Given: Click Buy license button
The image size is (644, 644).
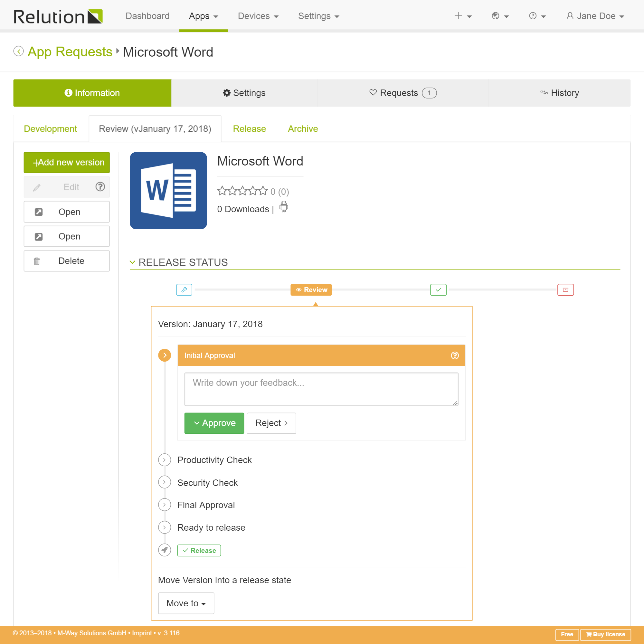Looking at the screenshot, I should tap(606, 634).
